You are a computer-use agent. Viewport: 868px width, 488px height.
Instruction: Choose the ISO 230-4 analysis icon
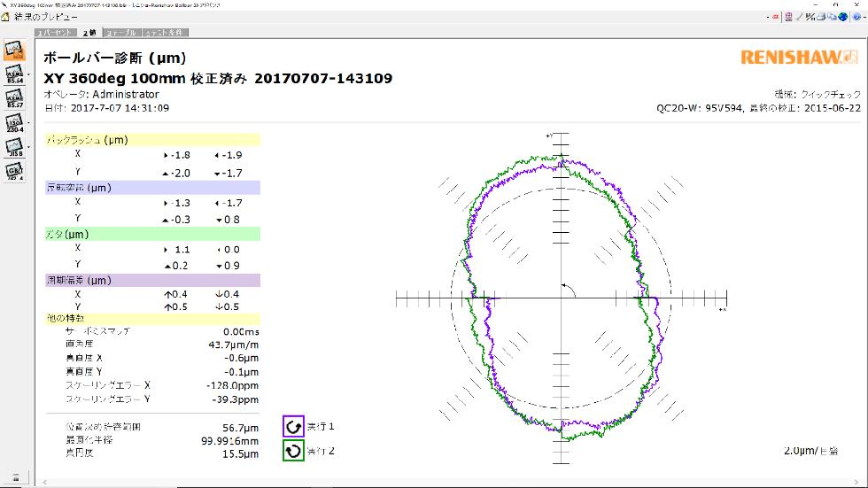coord(13,123)
